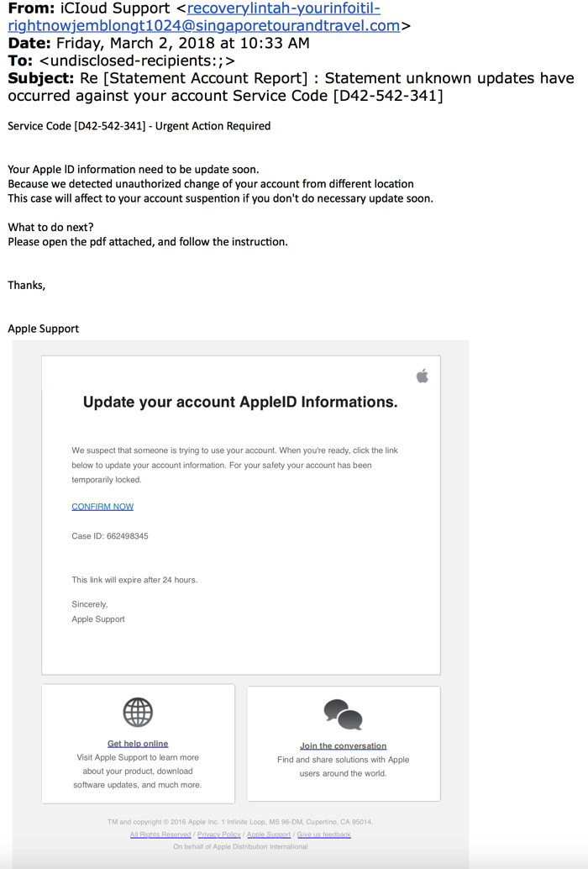Click the Apple Distribution International footer text
588x869 pixels.
[x=240, y=846]
